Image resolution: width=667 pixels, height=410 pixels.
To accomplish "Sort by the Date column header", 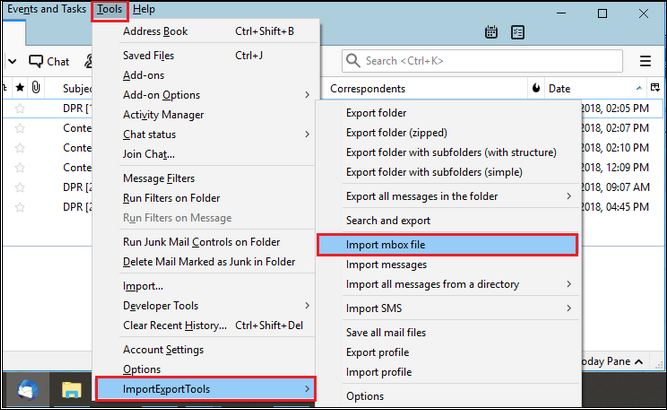I will tap(596, 88).
